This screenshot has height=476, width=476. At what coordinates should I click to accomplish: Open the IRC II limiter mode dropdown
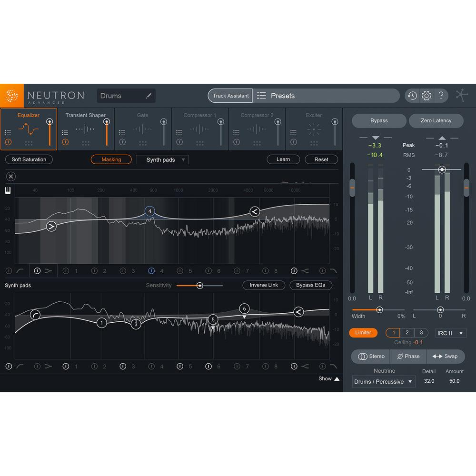point(450,333)
